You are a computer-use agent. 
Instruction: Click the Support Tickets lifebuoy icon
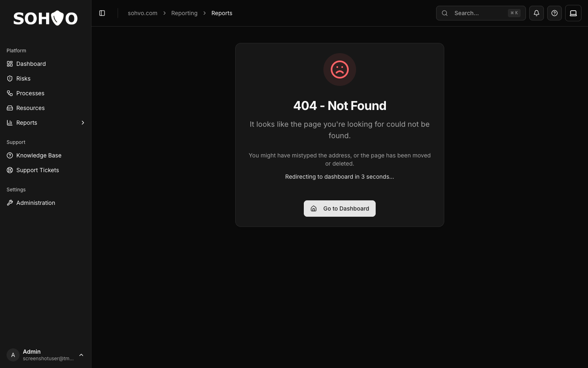point(10,170)
